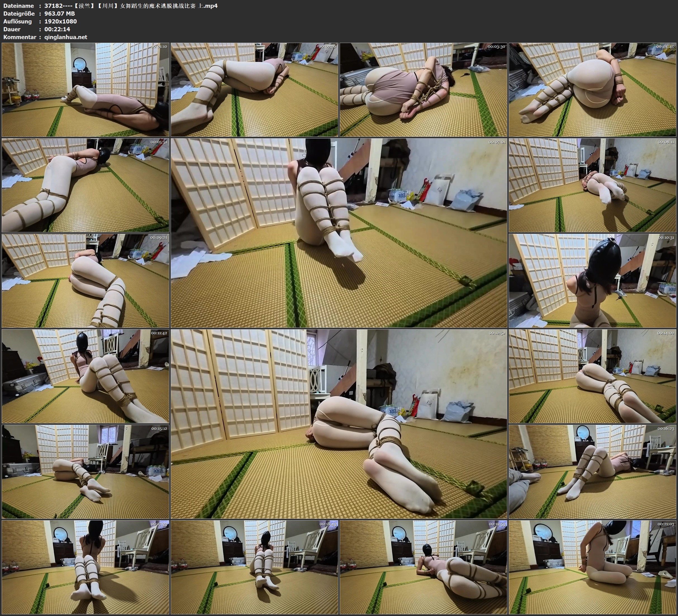This screenshot has height=616, width=678.
Task: Open the large frame at 00:07:01
Action: pyautogui.click(x=339, y=233)
